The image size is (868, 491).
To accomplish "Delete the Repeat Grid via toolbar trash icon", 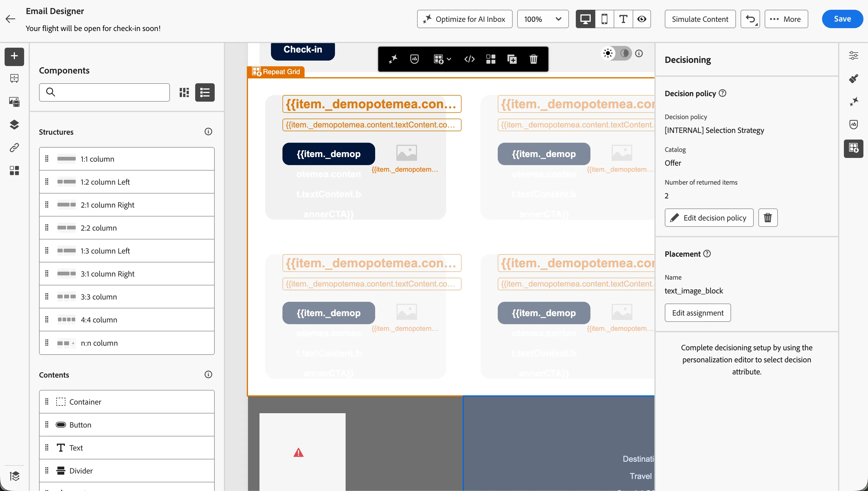I will click(533, 59).
